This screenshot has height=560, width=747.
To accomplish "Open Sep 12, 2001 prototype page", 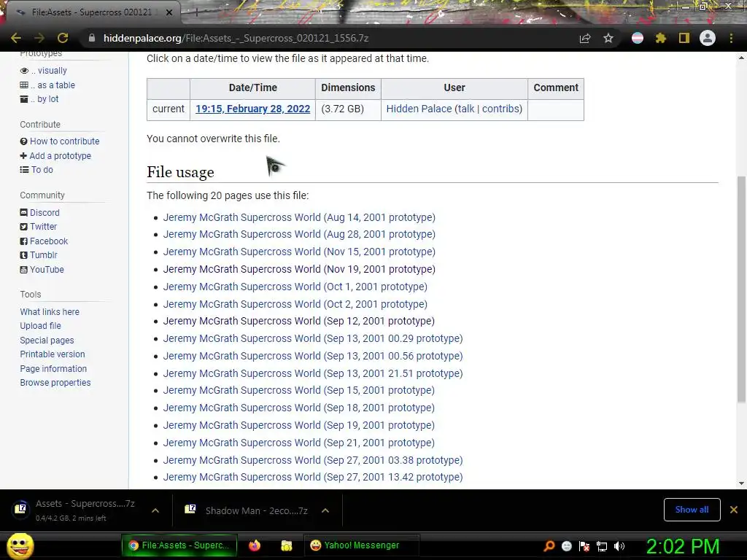I will (x=298, y=321).
